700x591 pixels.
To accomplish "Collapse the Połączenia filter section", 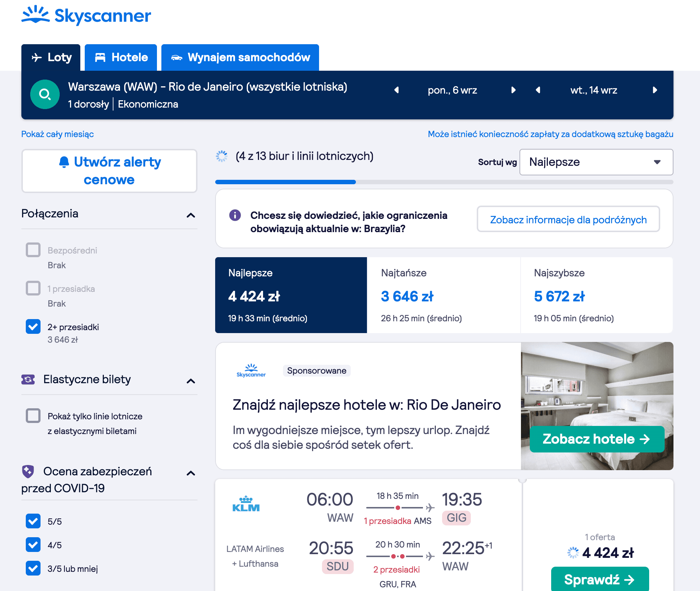I will (190, 215).
